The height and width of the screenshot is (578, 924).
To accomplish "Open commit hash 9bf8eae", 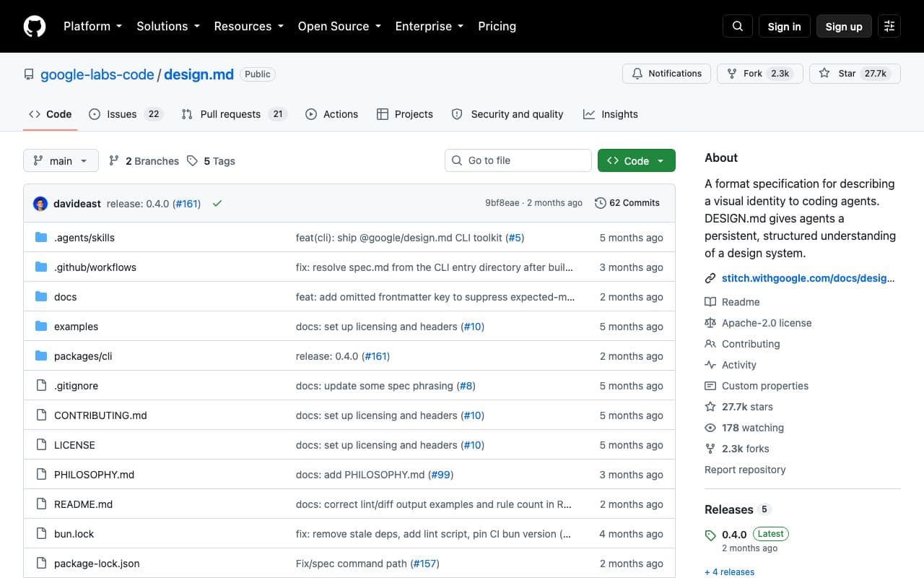I will click(502, 203).
